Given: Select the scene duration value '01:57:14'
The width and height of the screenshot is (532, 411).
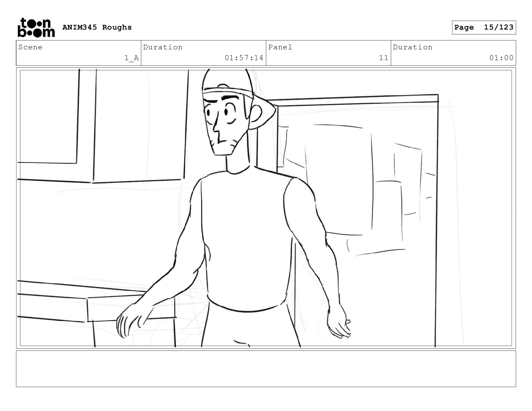Looking at the screenshot, I should coord(244,58).
